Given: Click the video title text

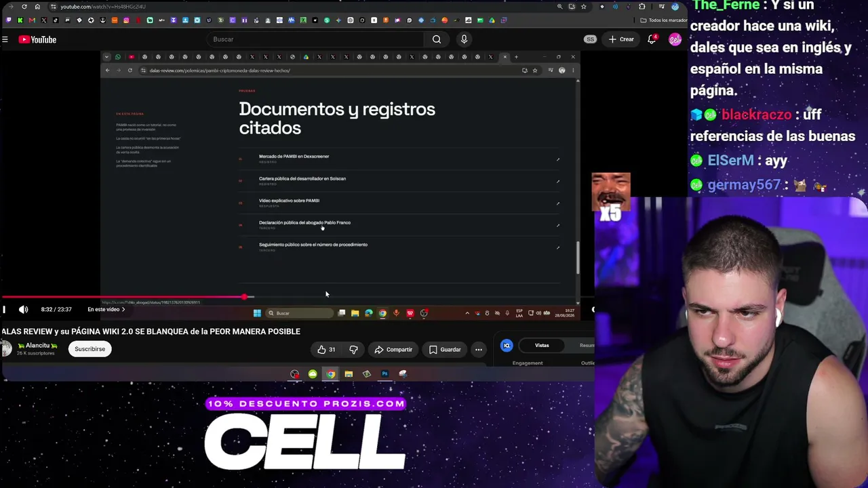Looking at the screenshot, I should pyautogui.click(x=151, y=331).
